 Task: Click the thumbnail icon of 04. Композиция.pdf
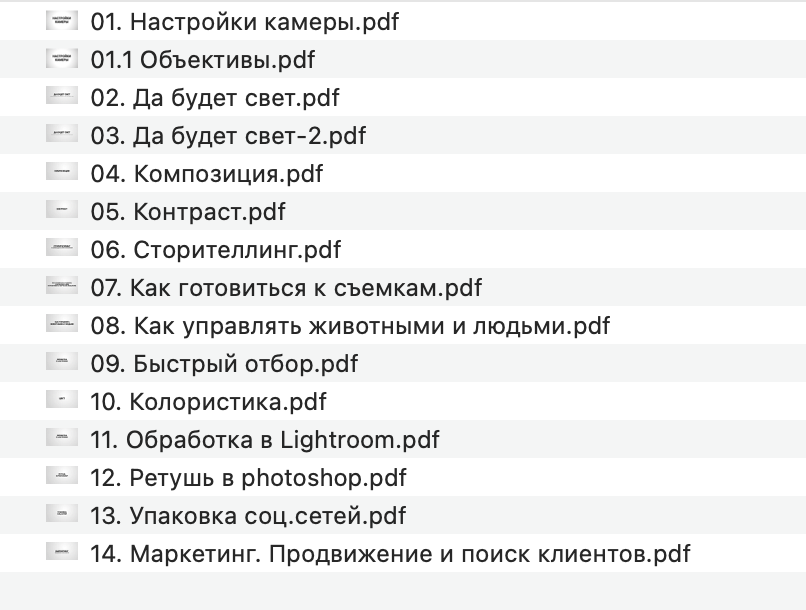[62, 173]
